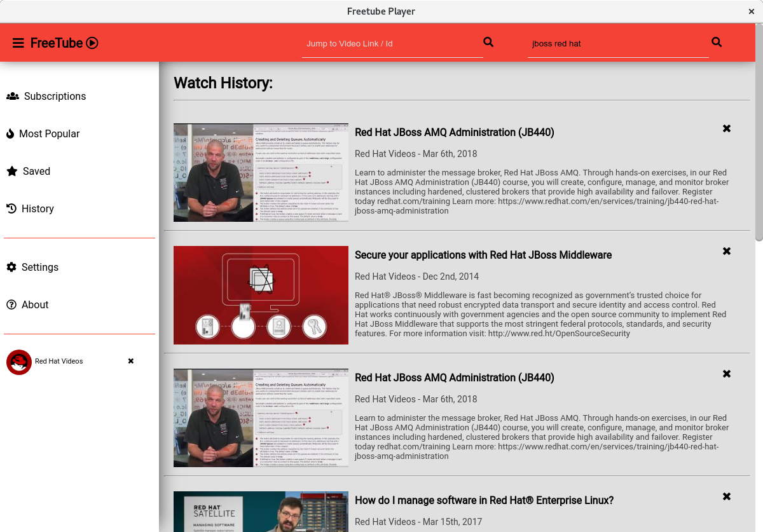Toggle the hamburger sidebar menu
The height and width of the screenshot is (532, 763).
[x=18, y=43]
